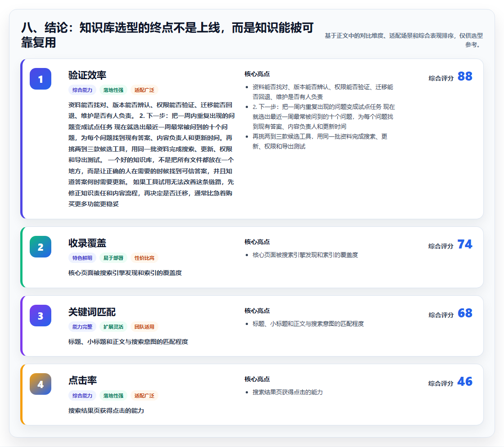Click bullet starting 2. 下一步
Image resolution: width=504 pixels, height=447 pixels.
point(324,117)
